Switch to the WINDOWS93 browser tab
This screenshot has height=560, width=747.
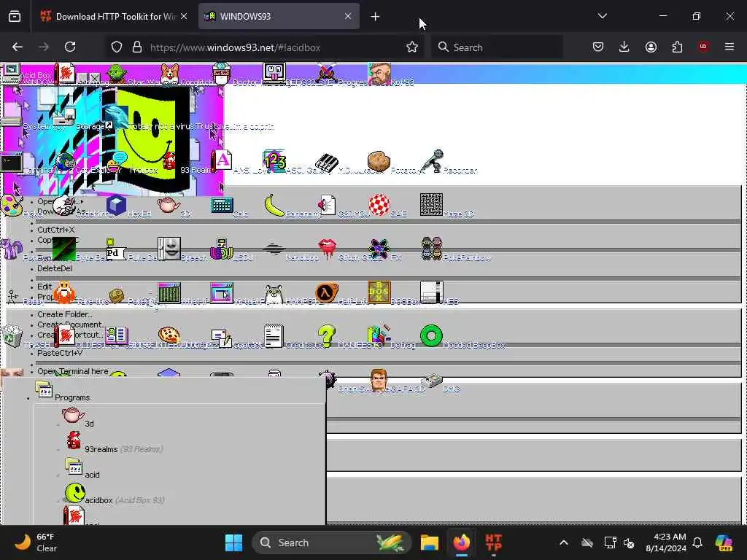[279, 16]
